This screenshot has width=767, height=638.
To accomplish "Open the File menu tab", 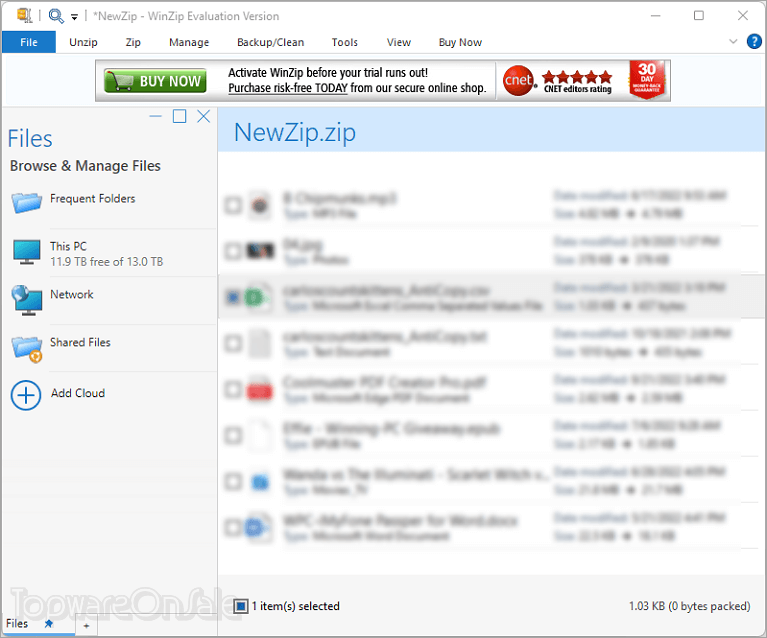I will [x=29, y=42].
